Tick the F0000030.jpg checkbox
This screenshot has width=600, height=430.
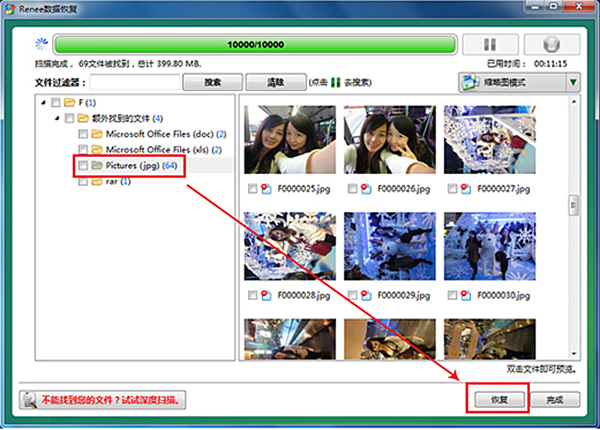(452, 295)
